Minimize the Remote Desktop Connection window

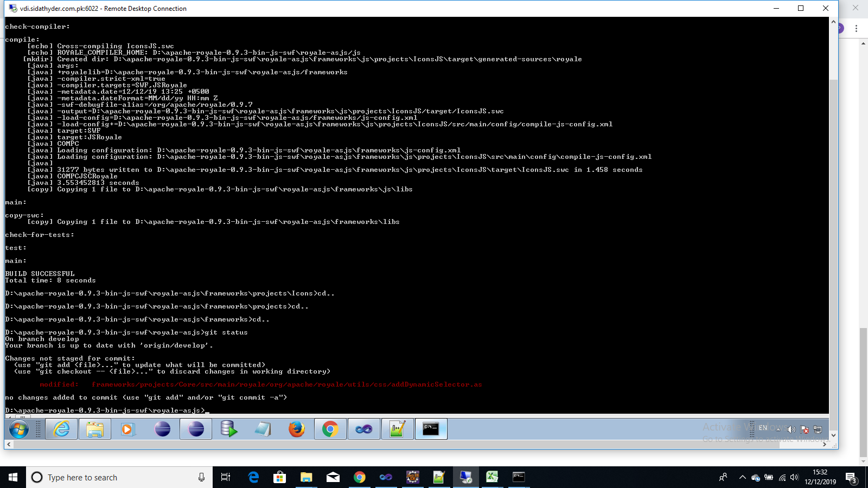[776, 8]
